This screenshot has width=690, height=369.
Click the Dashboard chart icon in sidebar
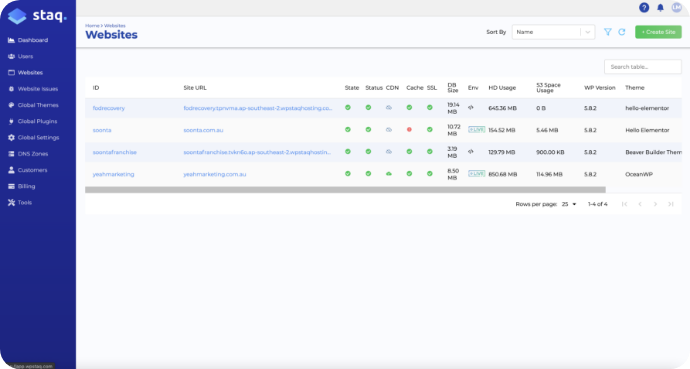click(11, 40)
